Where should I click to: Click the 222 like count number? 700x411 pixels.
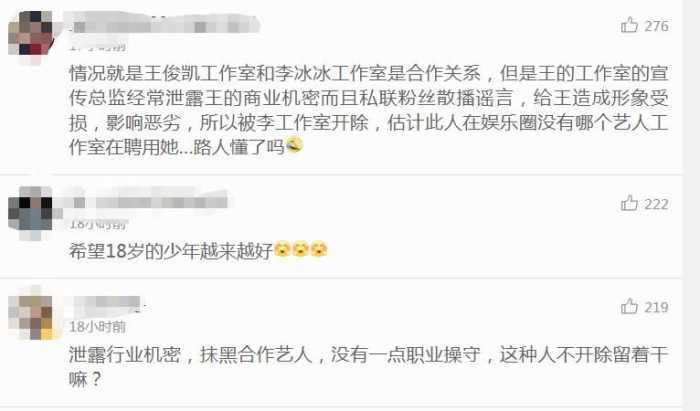656,204
